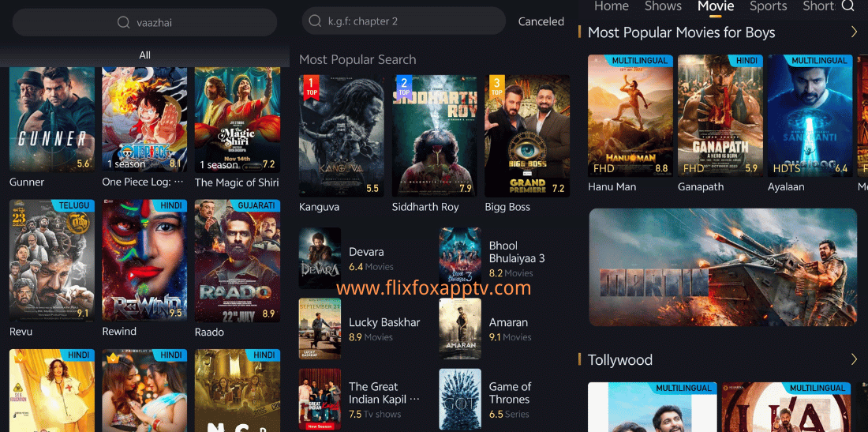The width and height of the screenshot is (868, 432).
Task: Click the 'The Great Indian Kapil' title text
Action: tap(384, 393)
